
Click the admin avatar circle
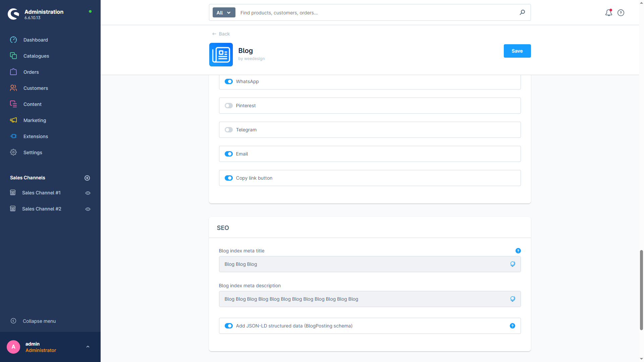(x=13, y=347)
